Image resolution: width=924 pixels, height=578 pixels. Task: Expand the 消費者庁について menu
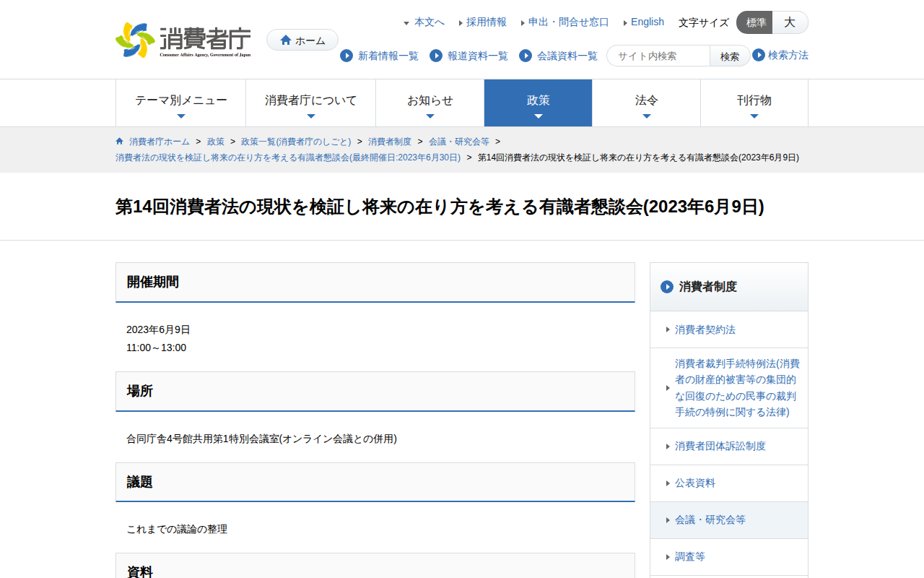(311, 103)
